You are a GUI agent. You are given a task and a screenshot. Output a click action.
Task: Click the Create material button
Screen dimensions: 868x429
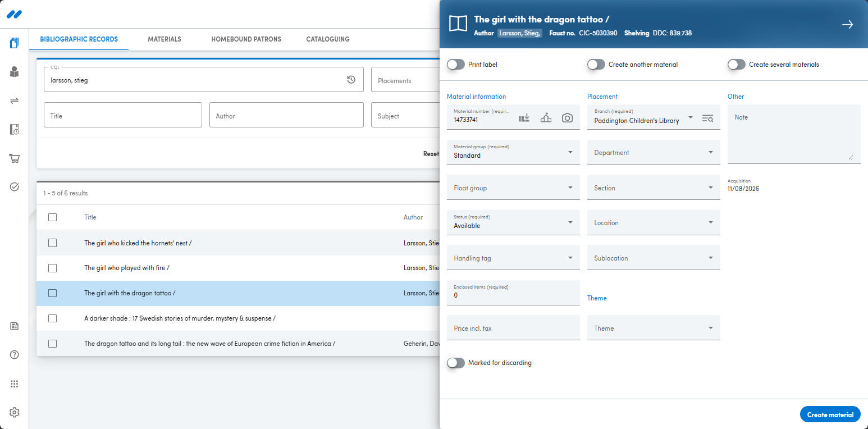tap(830, 414)
